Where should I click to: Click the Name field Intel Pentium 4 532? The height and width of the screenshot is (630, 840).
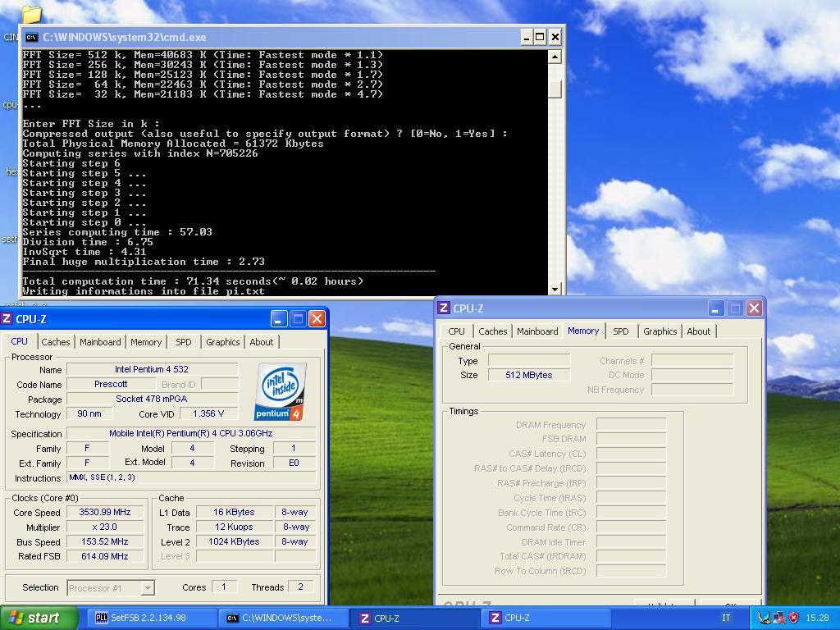click(x=152, y=369)
